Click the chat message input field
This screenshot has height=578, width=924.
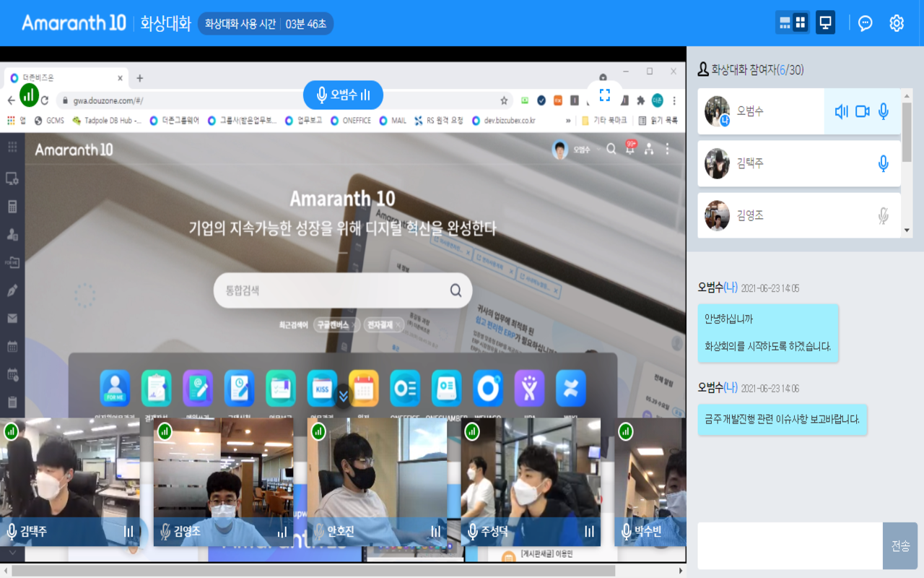pyautogui.click(x=787, y=545)
